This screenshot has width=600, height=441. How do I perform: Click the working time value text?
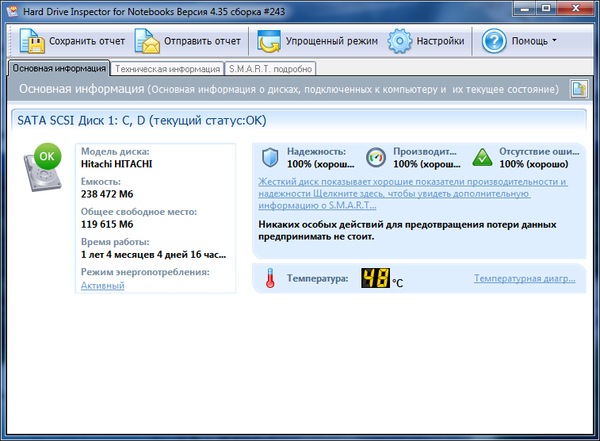pos(153,255)
